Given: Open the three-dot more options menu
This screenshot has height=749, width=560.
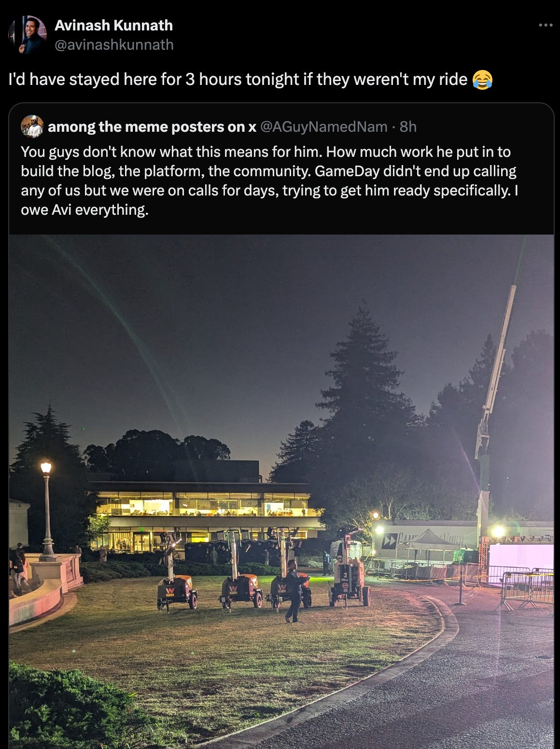Looking at the screenshot, I should click(546, 25).
